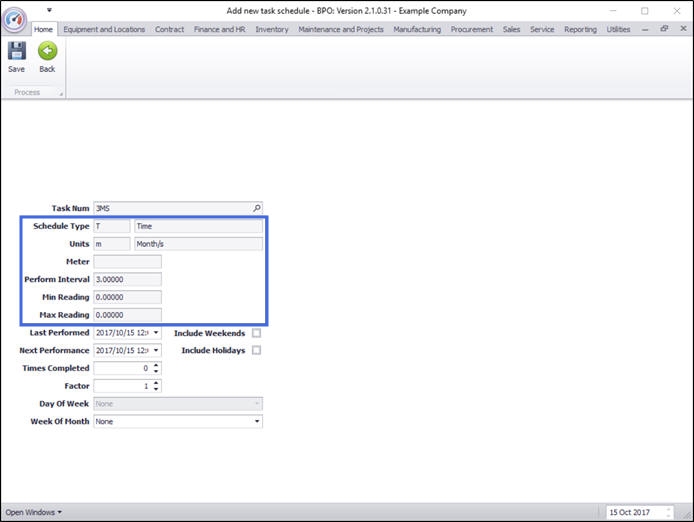Minimize the ribbon using the dash icon
This screenshot has height=522, width=694.
[x=645, y=29]
